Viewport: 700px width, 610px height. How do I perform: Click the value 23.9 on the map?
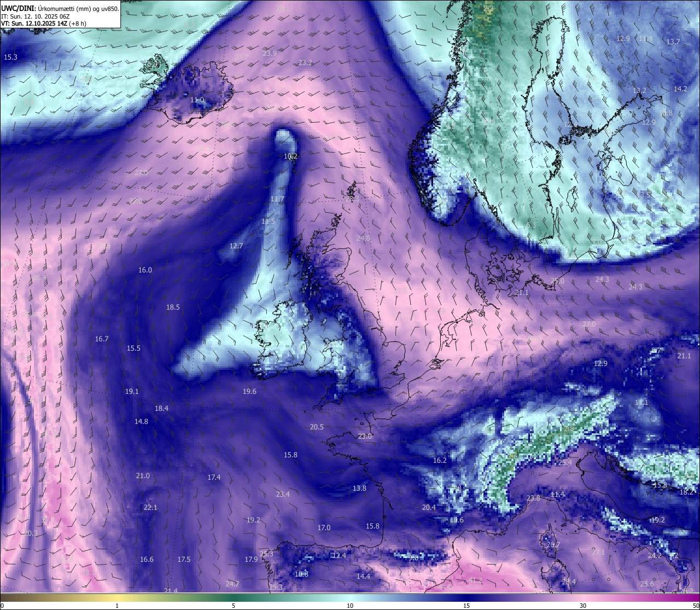270,53
